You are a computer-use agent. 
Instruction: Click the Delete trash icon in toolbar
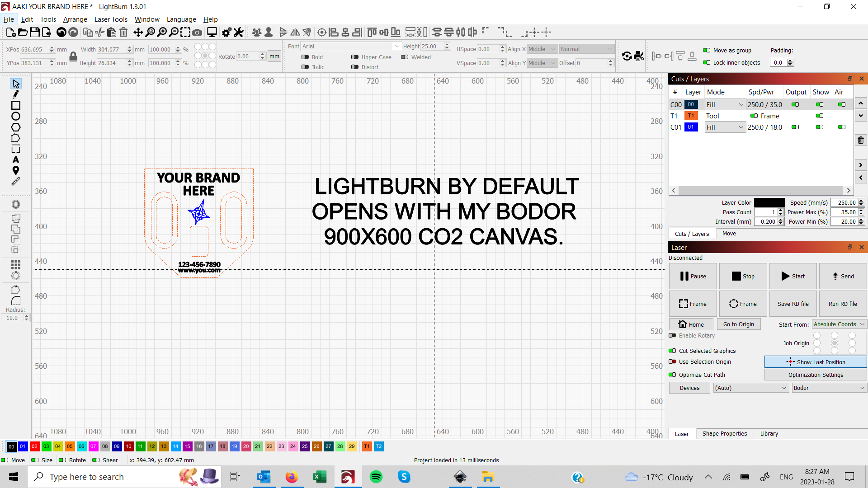(x=123, y=32)
